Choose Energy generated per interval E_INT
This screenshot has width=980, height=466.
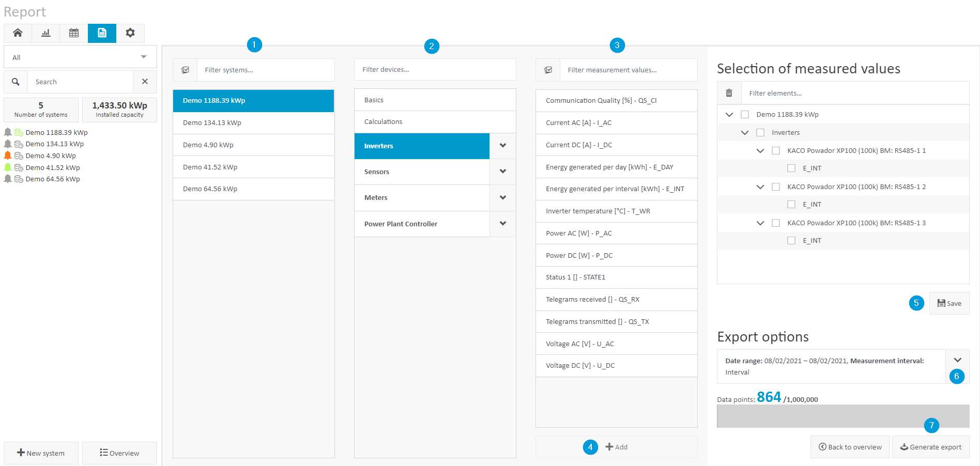click(616, 189)
